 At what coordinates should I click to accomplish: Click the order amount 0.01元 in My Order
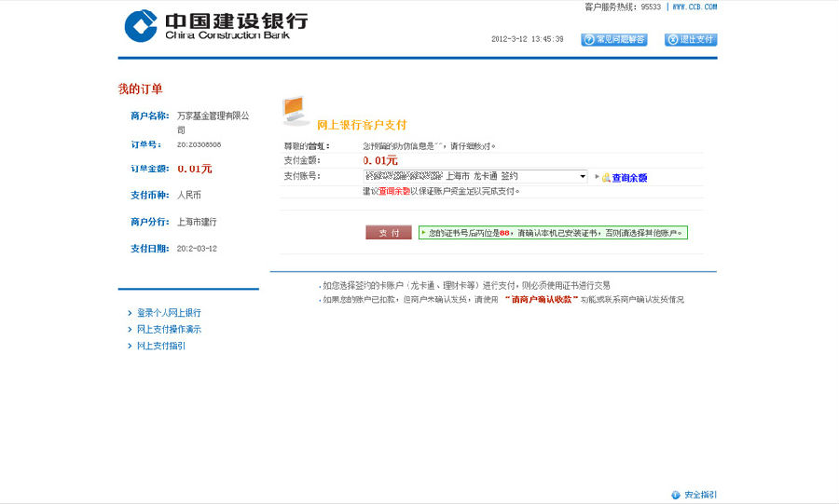pyautogui.click(x=195, y=169)
